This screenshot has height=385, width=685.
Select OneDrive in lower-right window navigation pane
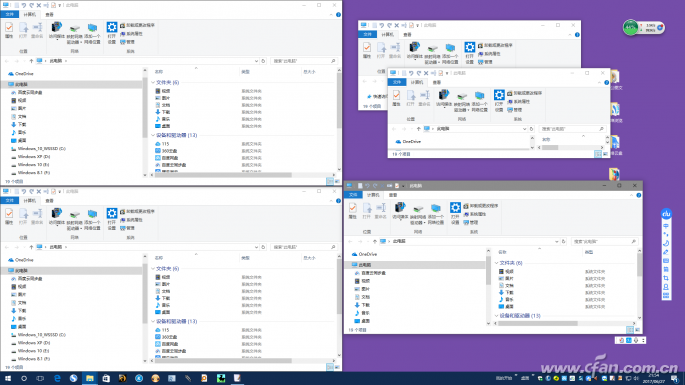pos(364,254)
